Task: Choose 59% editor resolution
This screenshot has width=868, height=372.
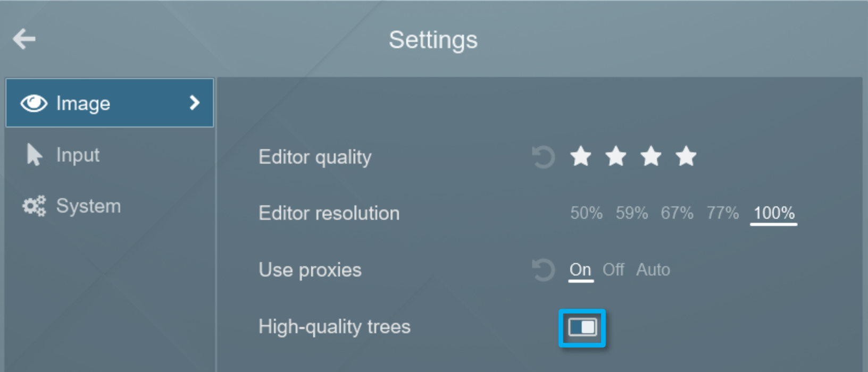Action: (x=631, y=213)
